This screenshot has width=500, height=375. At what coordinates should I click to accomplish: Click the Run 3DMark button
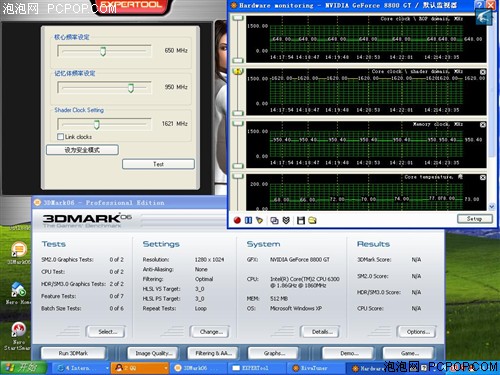(x=73, y=353)
